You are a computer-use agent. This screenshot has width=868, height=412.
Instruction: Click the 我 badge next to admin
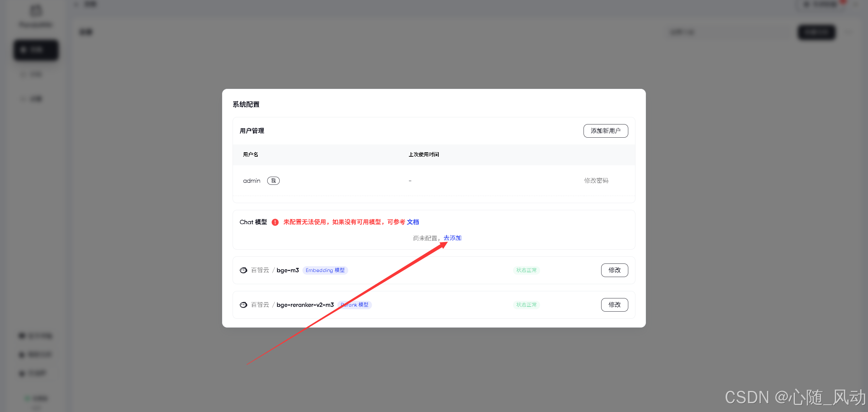(273, 181)
